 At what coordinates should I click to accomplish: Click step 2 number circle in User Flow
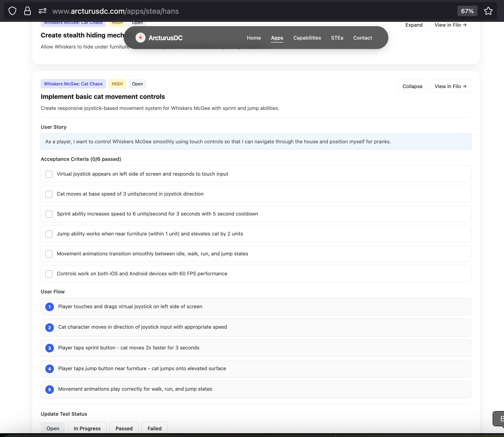click(x=50, y=328)
